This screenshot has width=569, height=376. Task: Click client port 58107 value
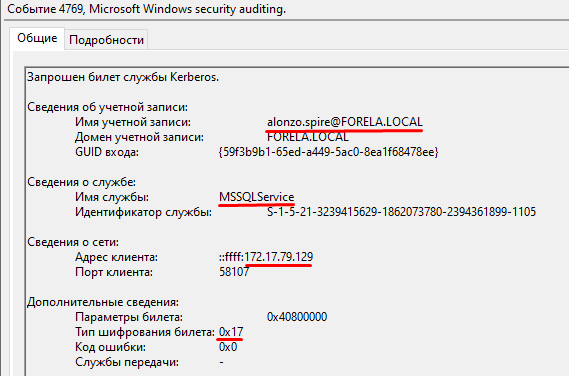(234, 272)
